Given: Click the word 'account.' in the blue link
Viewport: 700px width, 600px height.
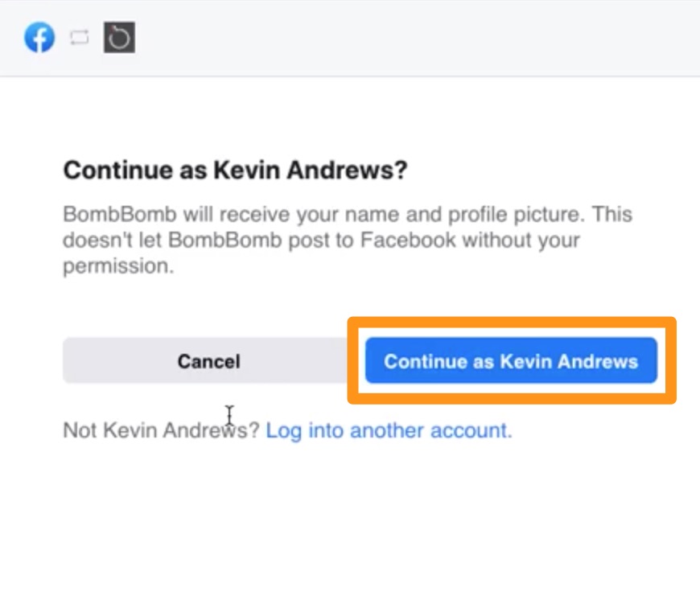Looking at the screenshot, I should 471,431.
